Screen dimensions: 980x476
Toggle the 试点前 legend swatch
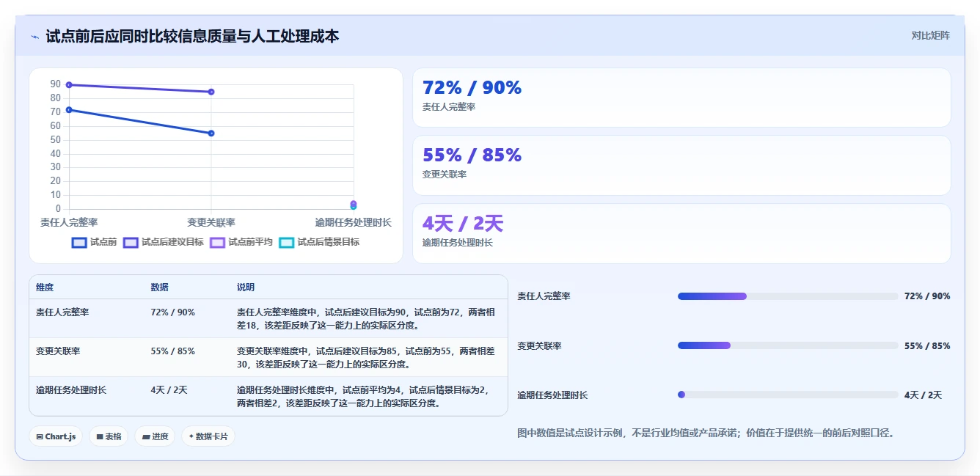79,242
